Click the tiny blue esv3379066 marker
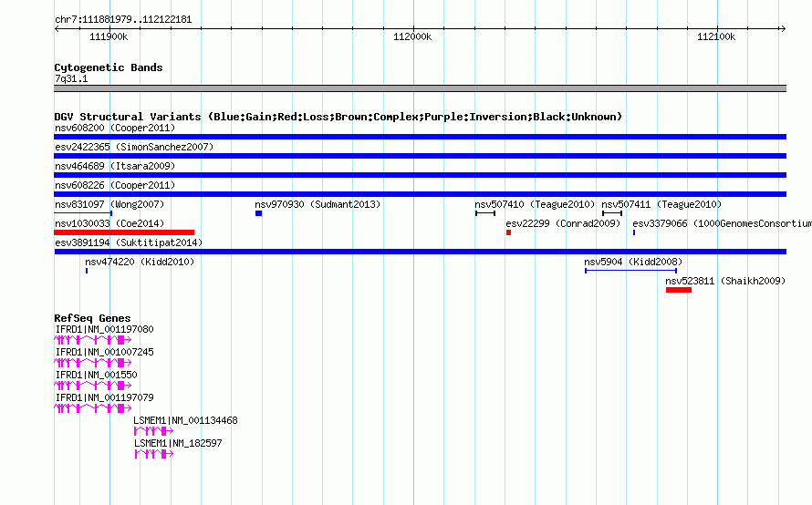The height and width of the screenshot is (505, 812). (x=634, y=232)
